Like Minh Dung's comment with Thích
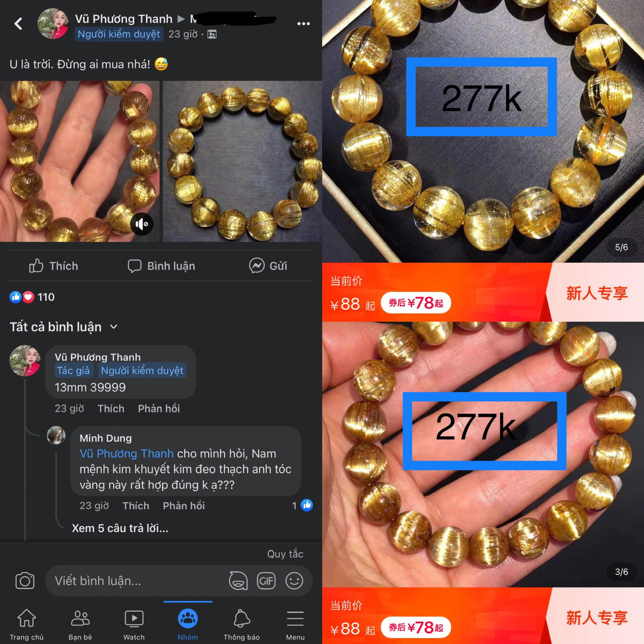The image size is (644, 644). [136, 505]
